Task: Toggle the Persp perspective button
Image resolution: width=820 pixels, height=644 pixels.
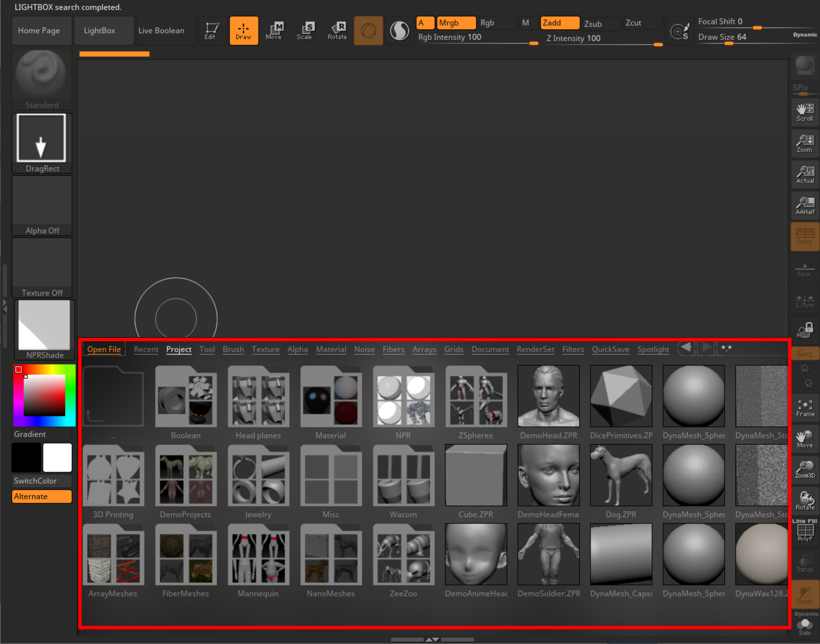Action: click(805, 237)
